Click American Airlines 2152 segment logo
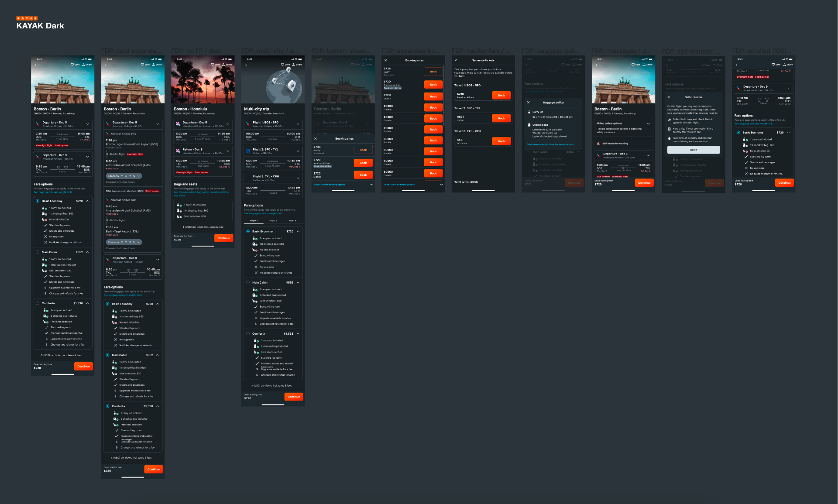The image size is (838, 504). tap(107, 134)
